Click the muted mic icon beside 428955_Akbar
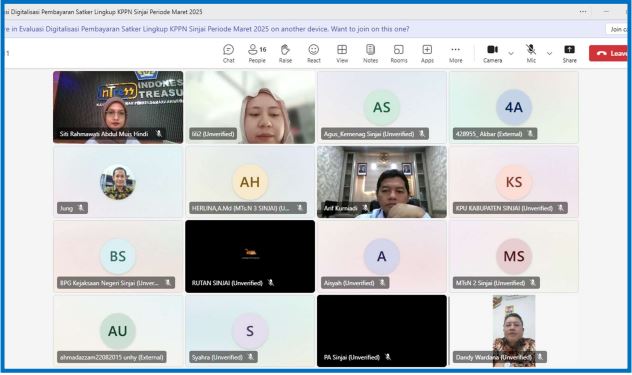Image resolution: width=632 pixels, height=375 pixels. coord(530,133)
